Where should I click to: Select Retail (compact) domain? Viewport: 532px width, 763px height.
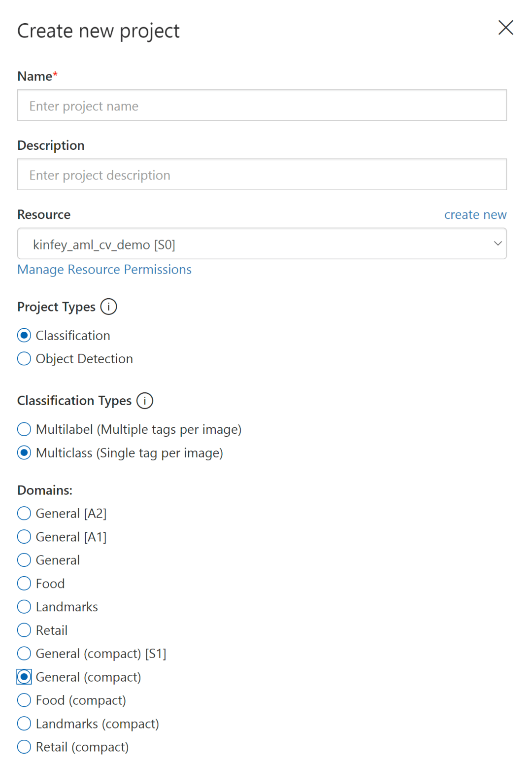click(24, 747)
